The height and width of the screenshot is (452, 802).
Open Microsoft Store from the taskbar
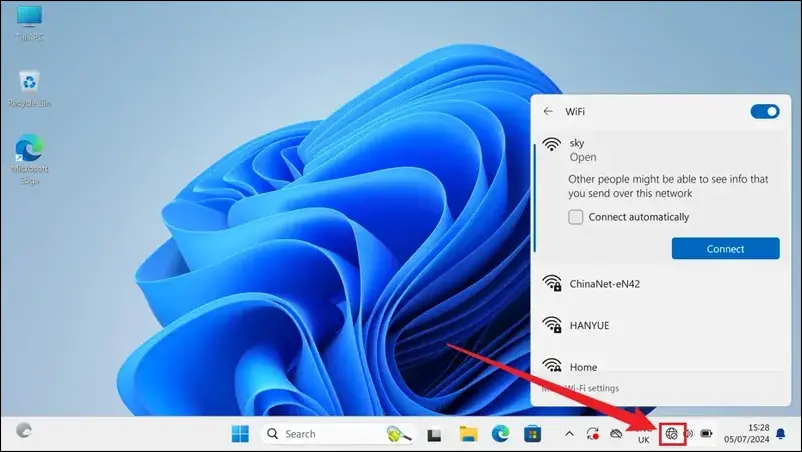[x=534, y=434]
